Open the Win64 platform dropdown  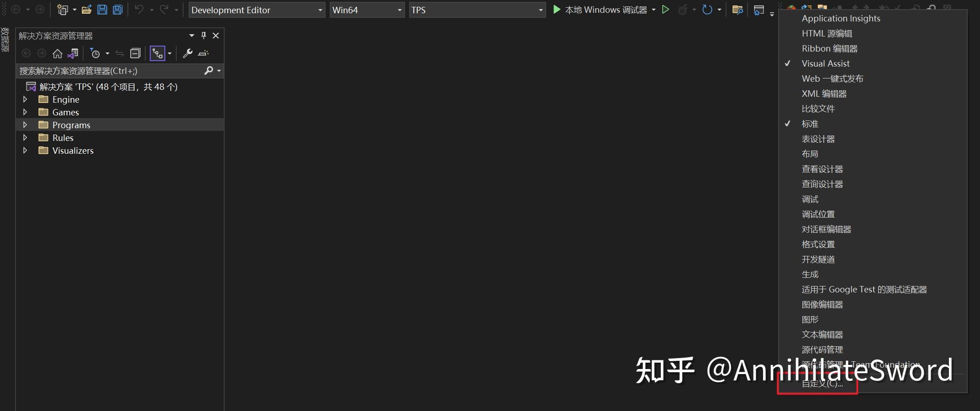pos(399,10)
